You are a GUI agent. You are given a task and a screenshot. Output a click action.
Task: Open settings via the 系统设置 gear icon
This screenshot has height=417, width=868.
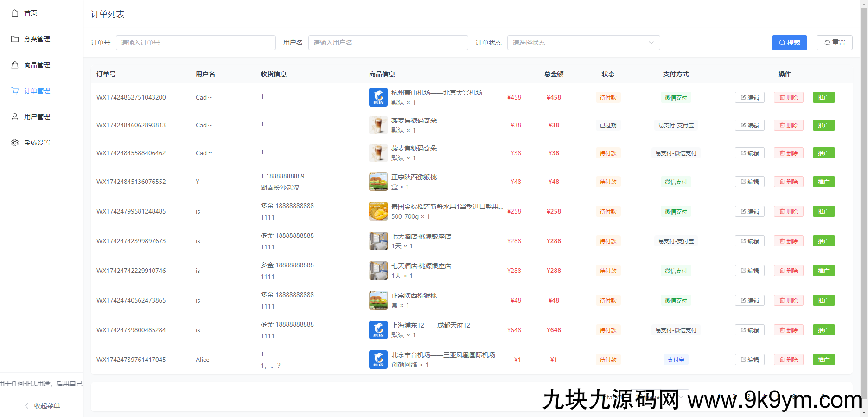pos(14,143)
